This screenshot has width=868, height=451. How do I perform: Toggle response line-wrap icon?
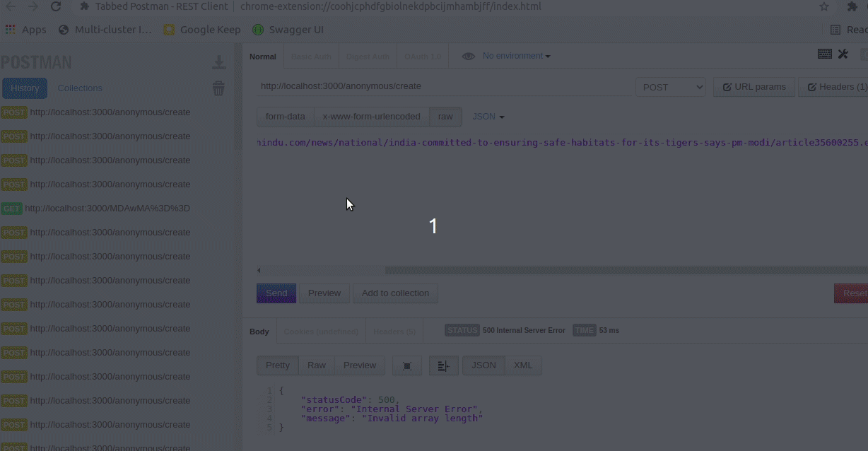pos(444,365)
